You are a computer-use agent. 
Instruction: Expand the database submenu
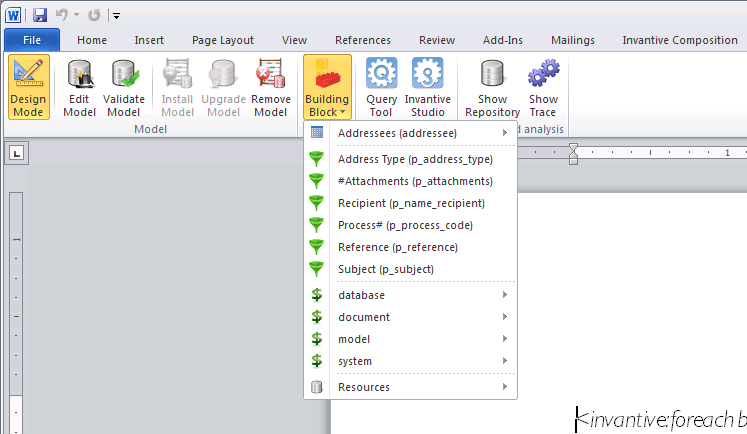click(410, 295)
